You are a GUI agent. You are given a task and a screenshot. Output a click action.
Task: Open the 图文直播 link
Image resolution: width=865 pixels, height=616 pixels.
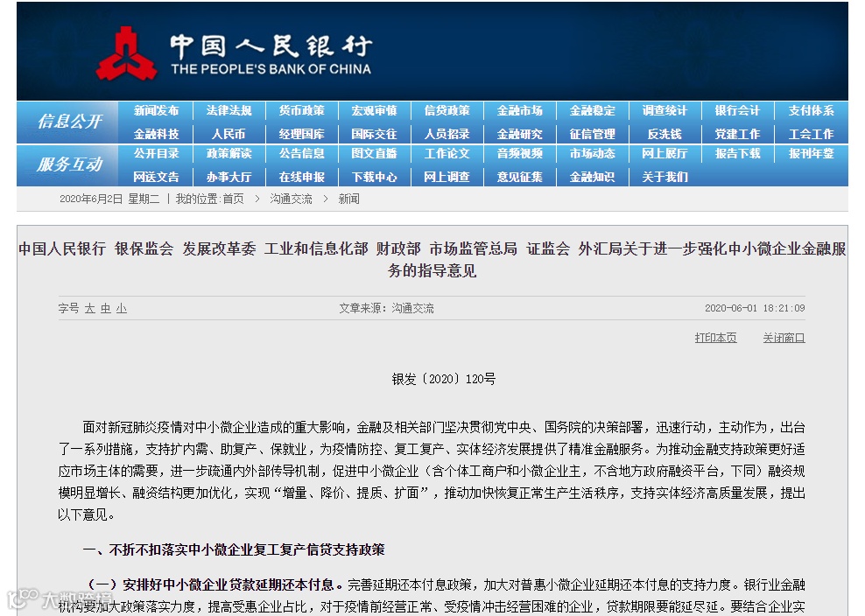[x=375, y=153]
